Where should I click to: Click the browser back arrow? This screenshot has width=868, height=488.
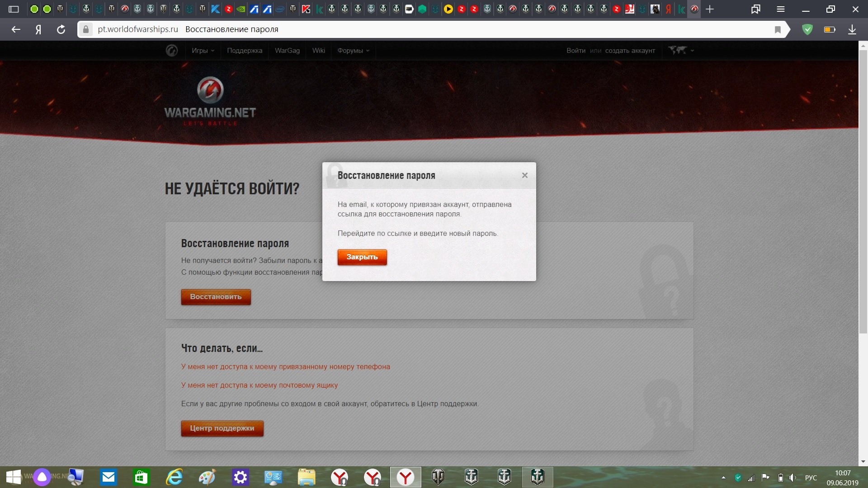pos(16,29)
